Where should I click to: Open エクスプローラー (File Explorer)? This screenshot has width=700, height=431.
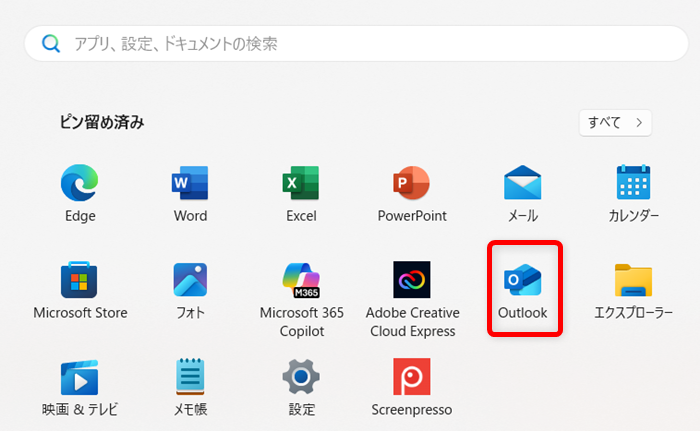pos(633,282)
